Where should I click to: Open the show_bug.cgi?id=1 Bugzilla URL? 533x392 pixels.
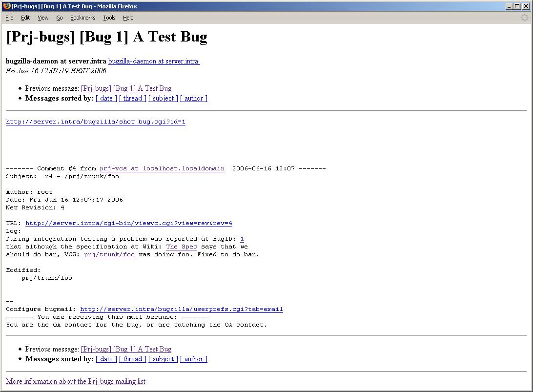coord(96,122)
